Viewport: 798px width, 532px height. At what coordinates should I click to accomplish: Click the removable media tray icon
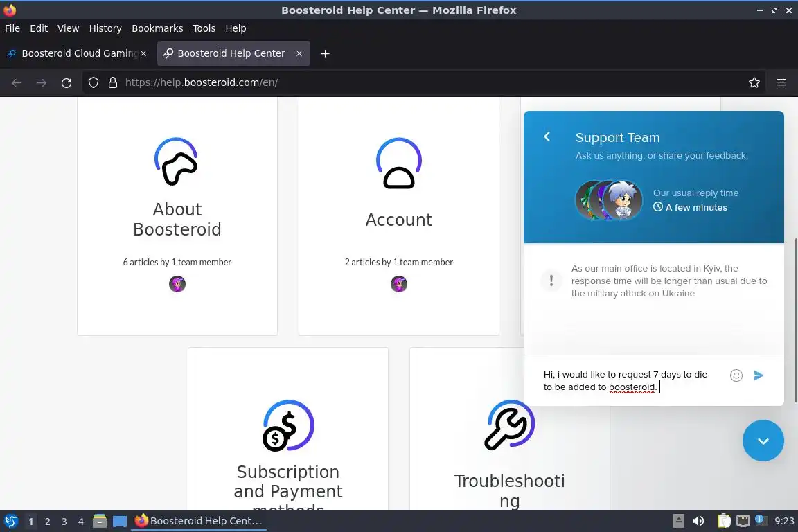coord(678,521)
